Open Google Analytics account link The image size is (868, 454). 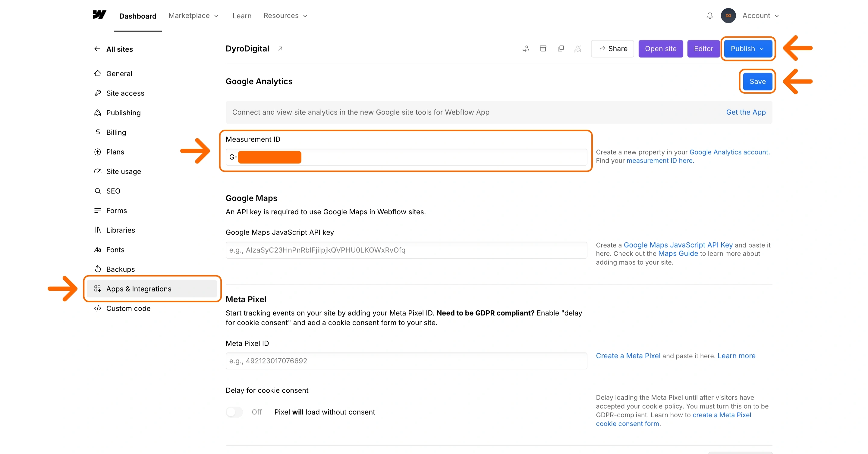[729, 152]
